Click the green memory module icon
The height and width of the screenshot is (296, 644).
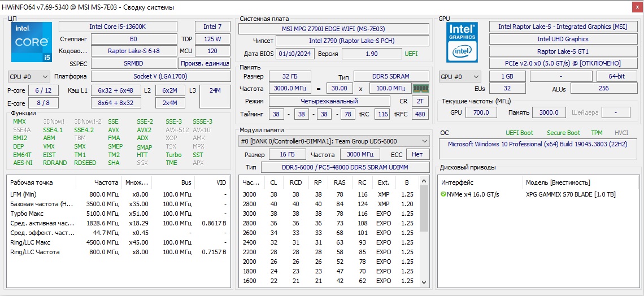pyautogui.click(x=420, y=89)
